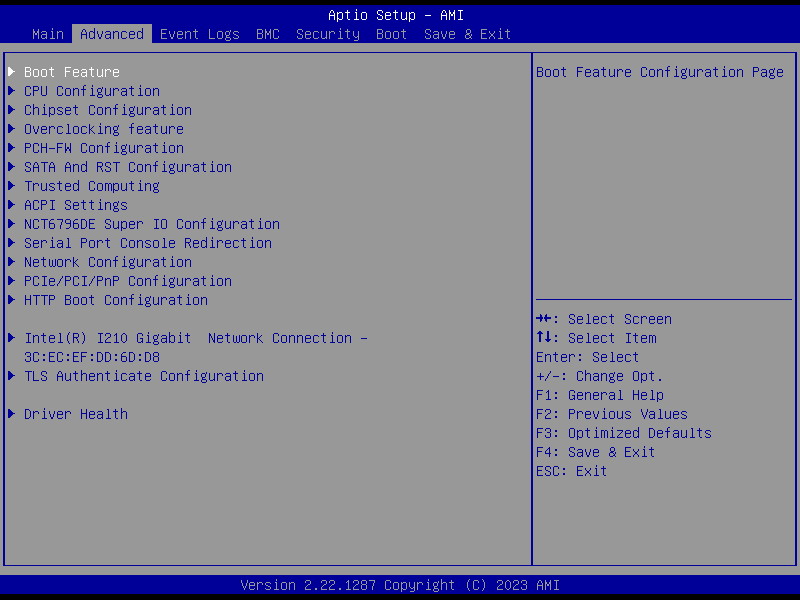
Task: Switch to the Main tab
Action: (48, 34)
